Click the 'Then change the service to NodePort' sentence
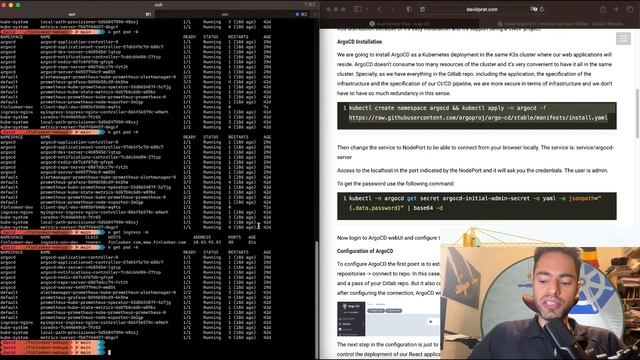This screenshot has width=640, height=360. [475, 152]
